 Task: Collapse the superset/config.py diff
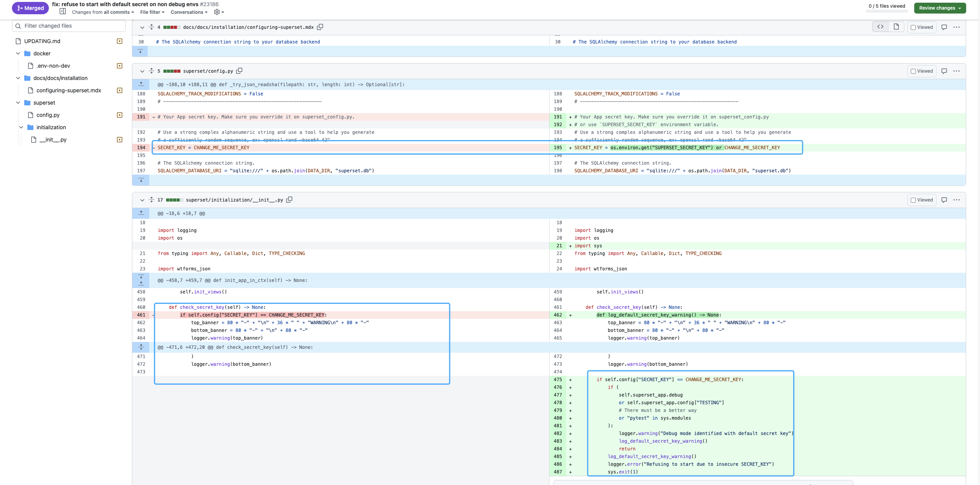pos(142,71)
